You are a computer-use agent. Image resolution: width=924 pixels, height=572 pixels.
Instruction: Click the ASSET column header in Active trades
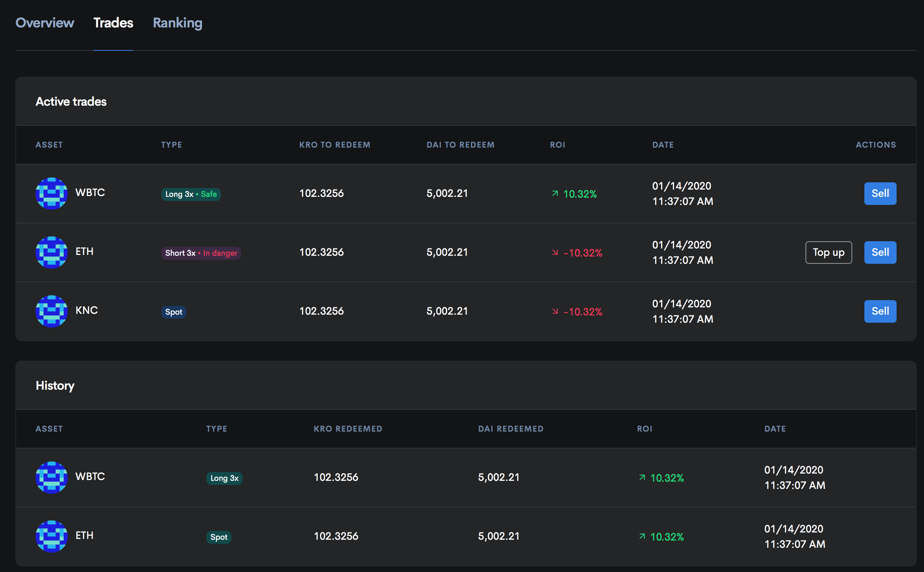tap(49, 145)
